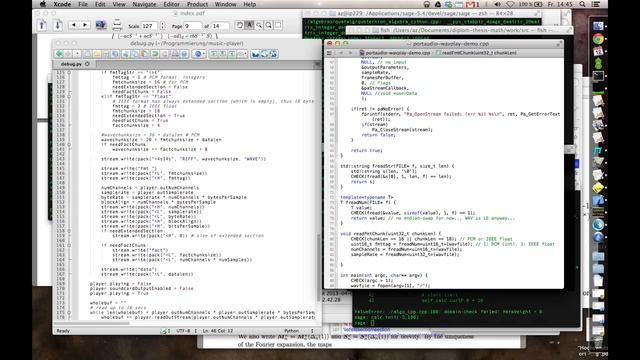640x360 pixels.
Task: Open the Product menu
Action: pyautogui.click(x=197, y=4)
